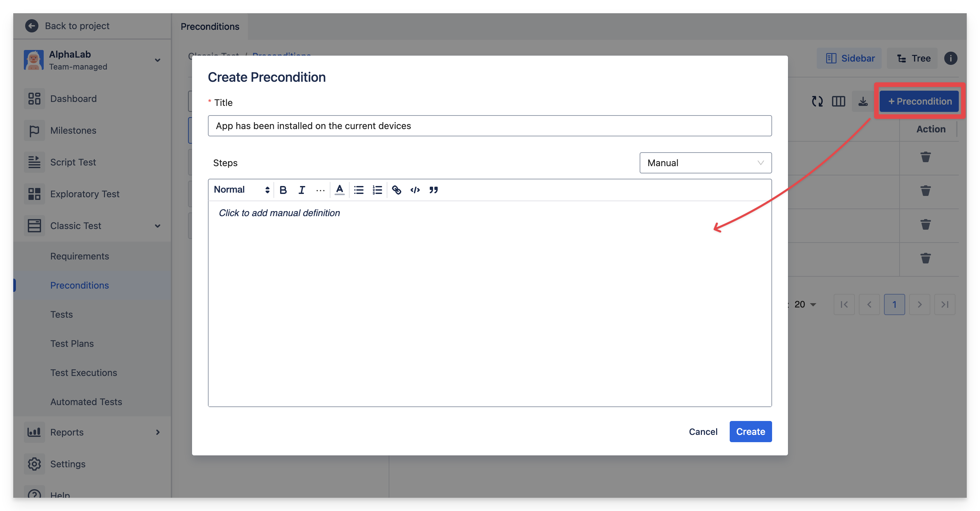The height and width of the screenshot is (511, 980).
Task: Insert a block quote
Action: pos(434,190)
